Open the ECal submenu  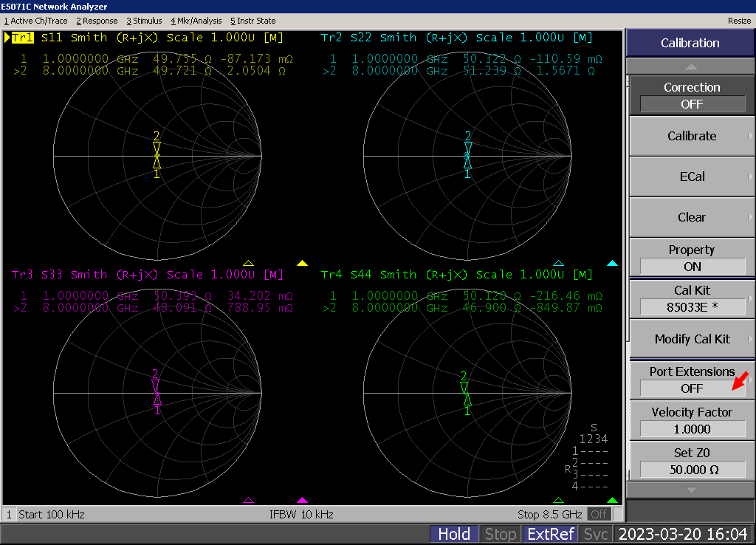[x=691, y=176]
